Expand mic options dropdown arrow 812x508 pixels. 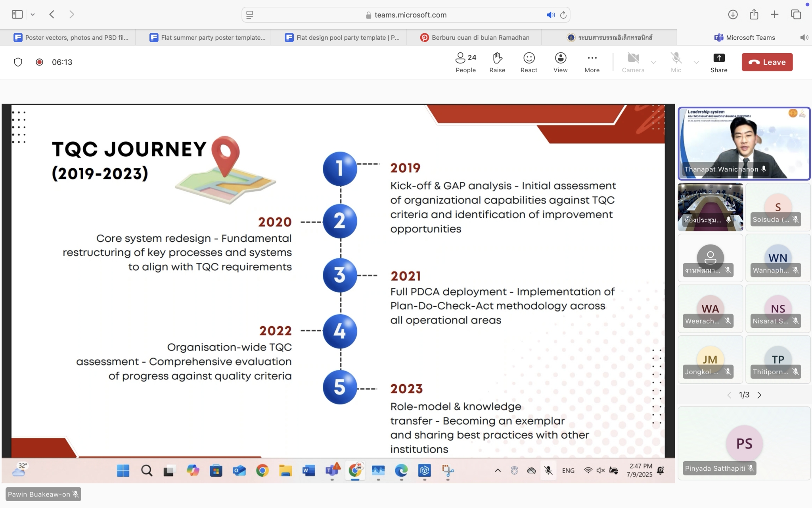696,62
